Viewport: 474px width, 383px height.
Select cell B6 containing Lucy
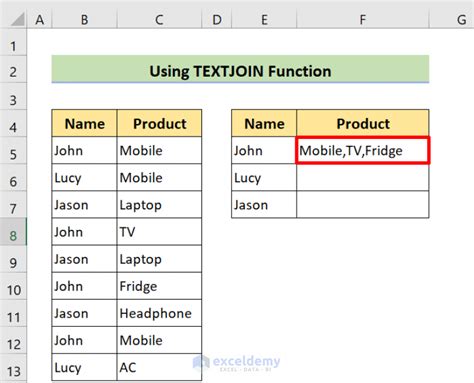tap(84, 178)
